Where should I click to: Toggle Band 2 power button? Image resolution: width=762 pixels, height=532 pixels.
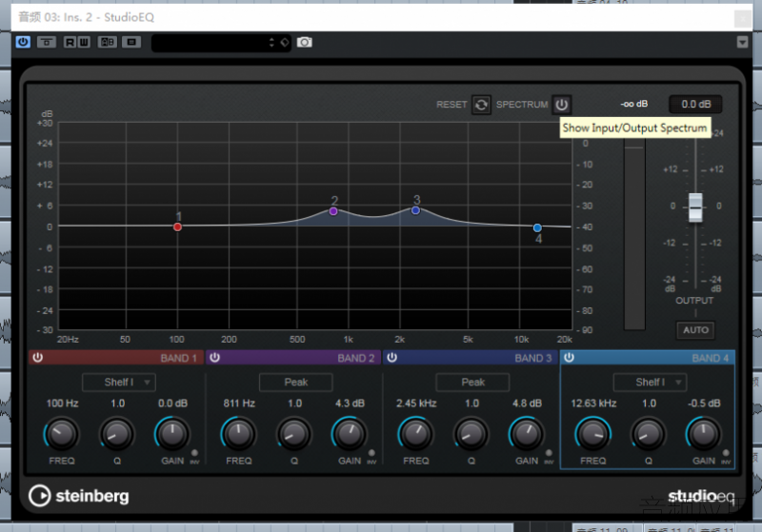coord(215,358)
